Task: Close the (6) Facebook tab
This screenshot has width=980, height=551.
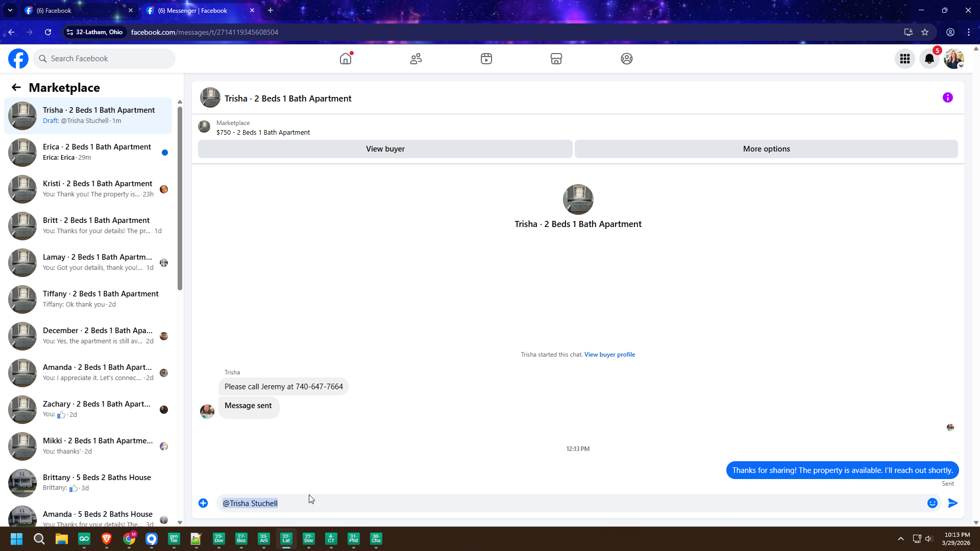Action: click(x=131, y=10)
